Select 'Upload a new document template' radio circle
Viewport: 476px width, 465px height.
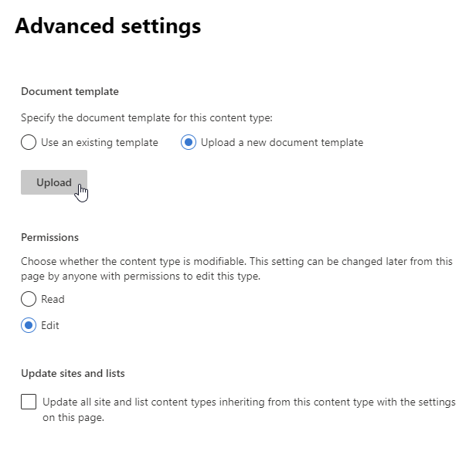click(x=189, y=142)
